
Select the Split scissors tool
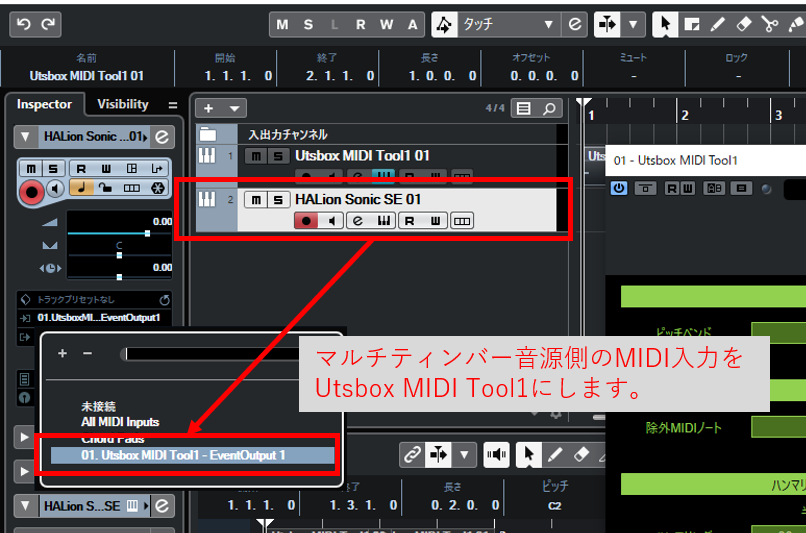tap(770, 24)
